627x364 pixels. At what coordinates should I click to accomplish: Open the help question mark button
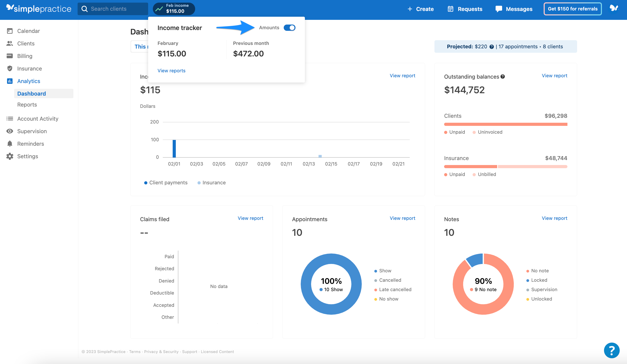[x=612, y=350]
